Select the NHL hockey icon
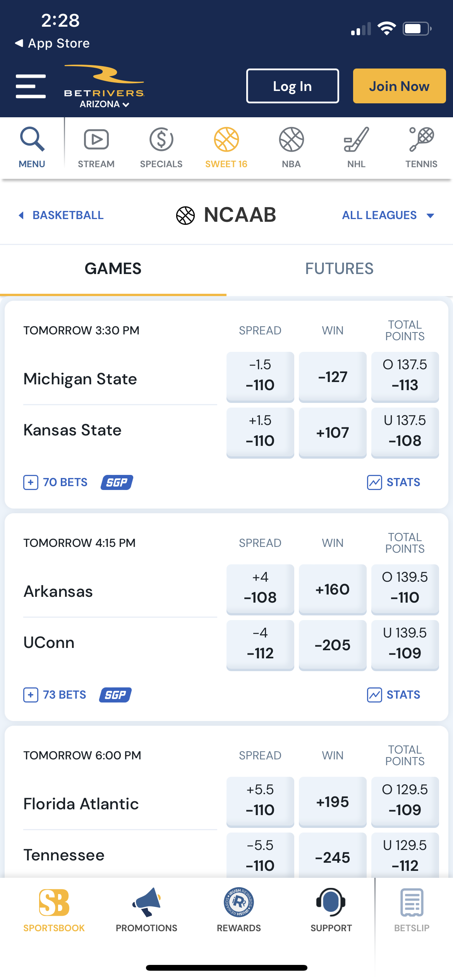This screenshot has height=980, width=453. [x=356, y=139]
